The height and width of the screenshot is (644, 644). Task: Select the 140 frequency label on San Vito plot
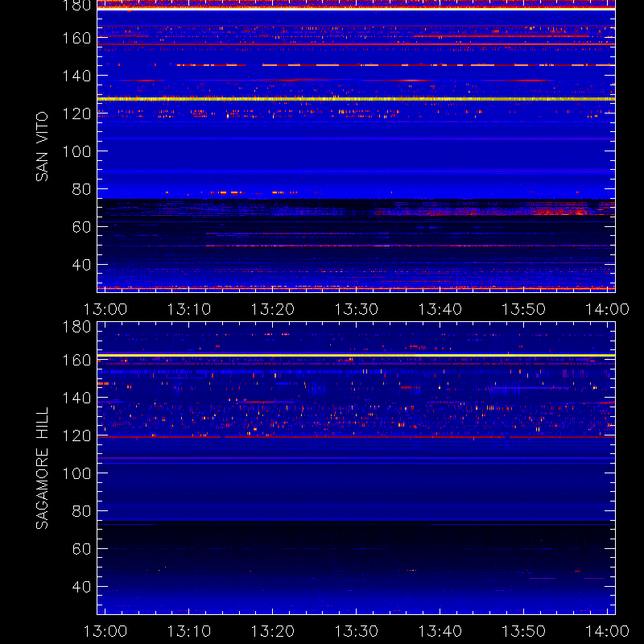click(x=76, y=76)
